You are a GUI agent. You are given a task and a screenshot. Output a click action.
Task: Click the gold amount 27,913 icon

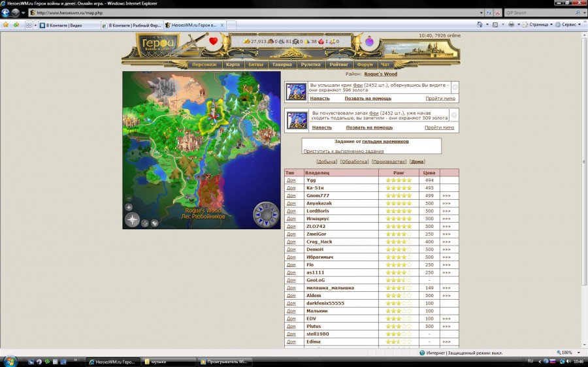tap(246, 42)
